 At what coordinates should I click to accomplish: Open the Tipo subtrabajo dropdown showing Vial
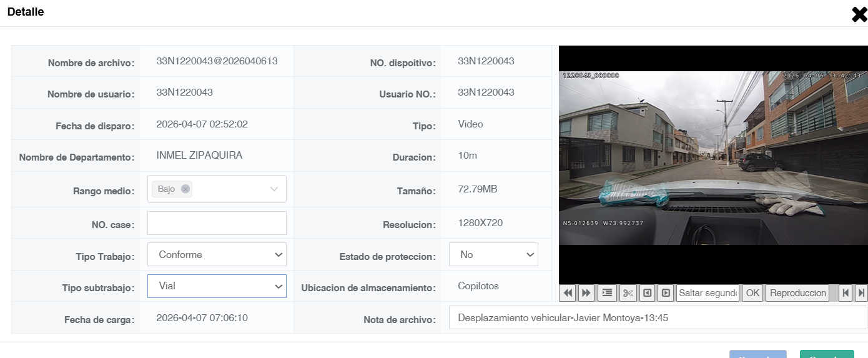click(217, 286)
